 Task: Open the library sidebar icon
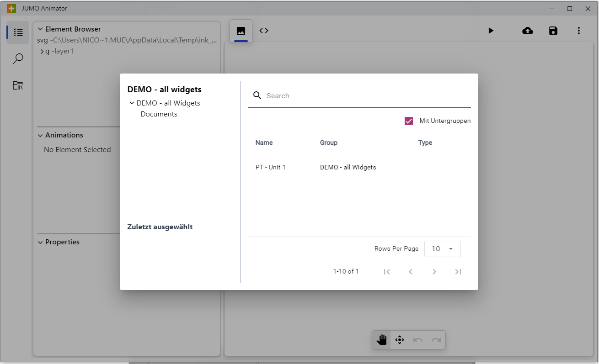[18, 85]
